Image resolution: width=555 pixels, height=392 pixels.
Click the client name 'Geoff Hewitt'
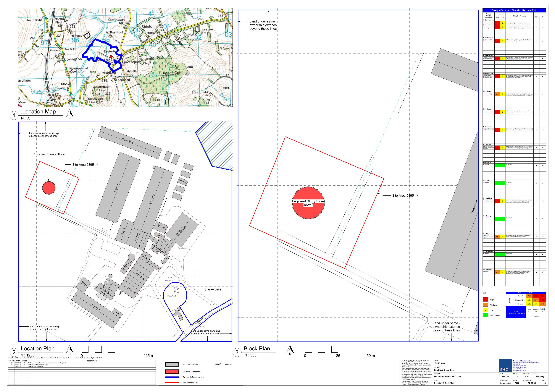click(440, 363)
